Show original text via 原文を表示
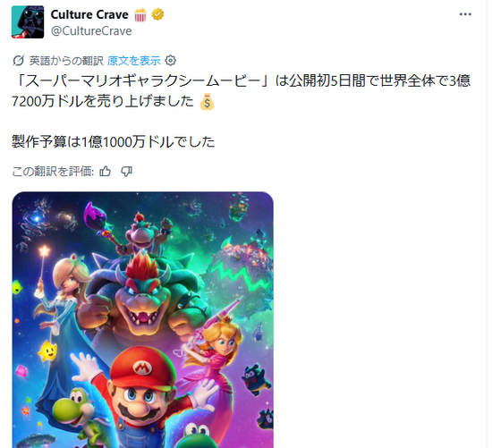This screenshot has width=492, height=448. pos(133,61)
